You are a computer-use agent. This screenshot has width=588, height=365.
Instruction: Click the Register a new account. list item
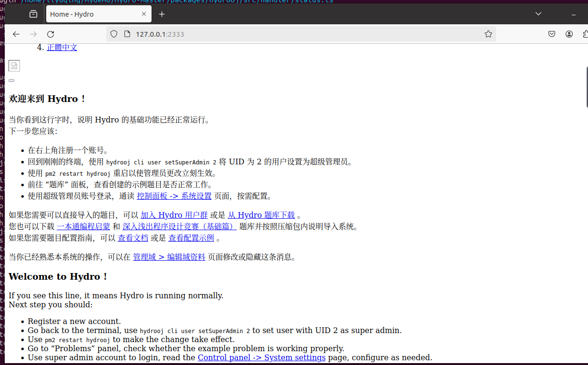[x=74, y=321]
